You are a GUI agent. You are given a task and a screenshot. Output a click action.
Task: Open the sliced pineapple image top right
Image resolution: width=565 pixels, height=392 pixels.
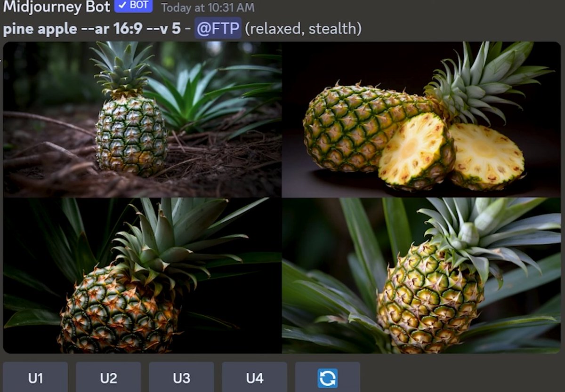tap(421, 120)
